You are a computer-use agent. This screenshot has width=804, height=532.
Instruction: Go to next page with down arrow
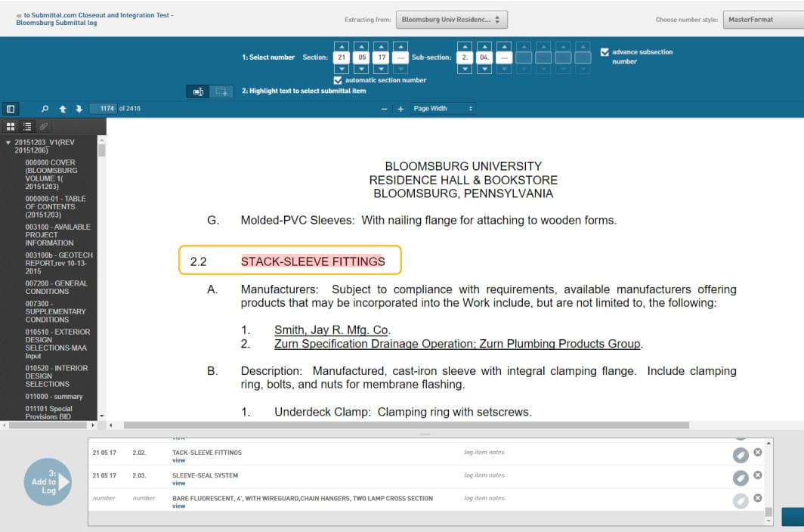pyautogui.click(x=79, y=109)
